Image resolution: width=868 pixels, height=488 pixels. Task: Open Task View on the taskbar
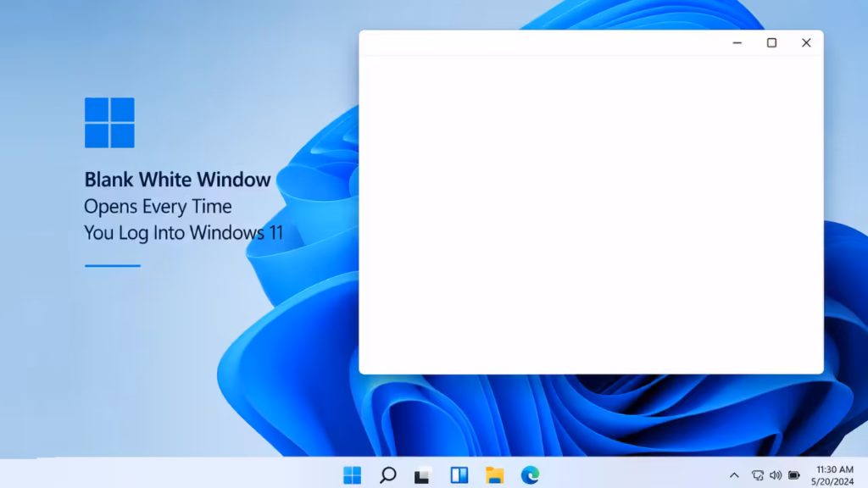423,475
